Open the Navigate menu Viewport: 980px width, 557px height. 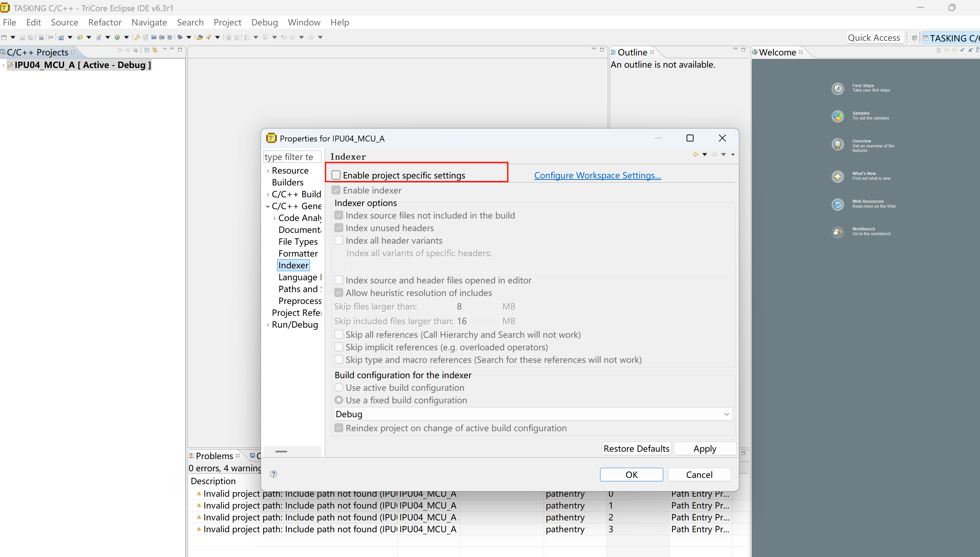click(149, 23)
